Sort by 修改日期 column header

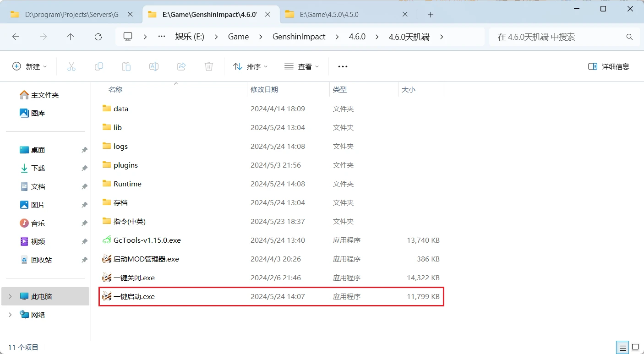click(x=264, y=89)
